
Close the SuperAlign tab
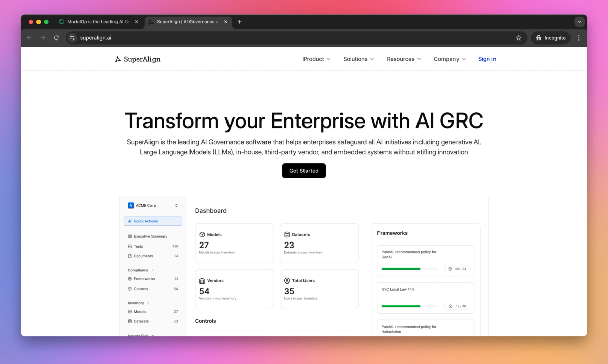click(226, 22)
